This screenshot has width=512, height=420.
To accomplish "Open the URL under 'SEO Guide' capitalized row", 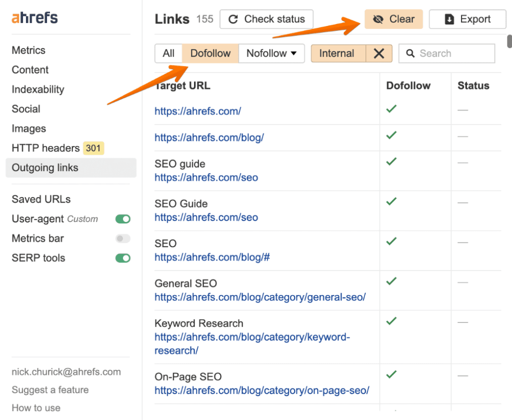I will (206, 217).
